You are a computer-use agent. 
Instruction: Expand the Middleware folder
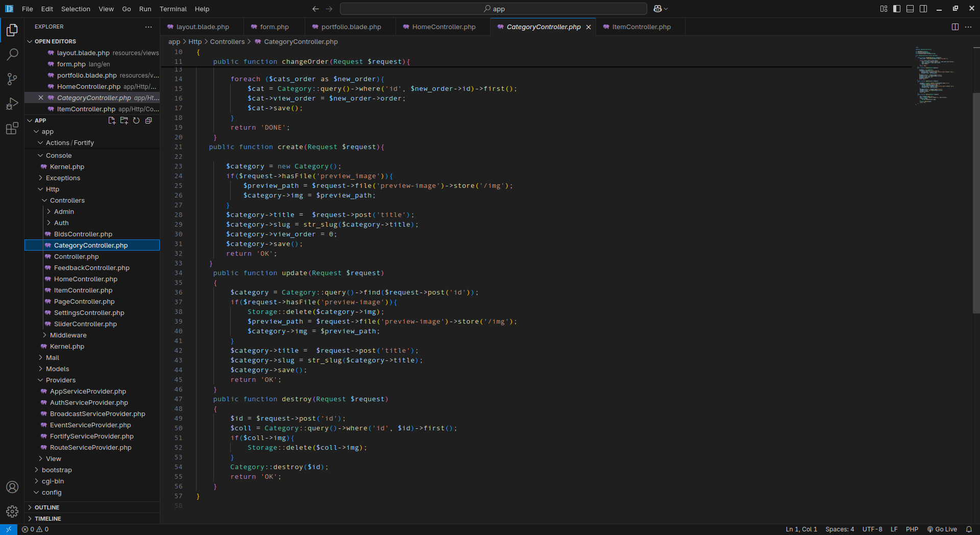pos(68,335)
